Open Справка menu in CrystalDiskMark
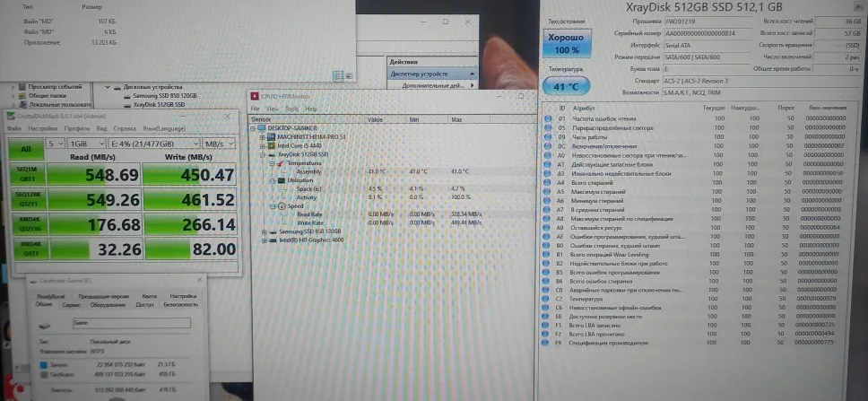Screen dimensions: 868x401 point(124,128)
